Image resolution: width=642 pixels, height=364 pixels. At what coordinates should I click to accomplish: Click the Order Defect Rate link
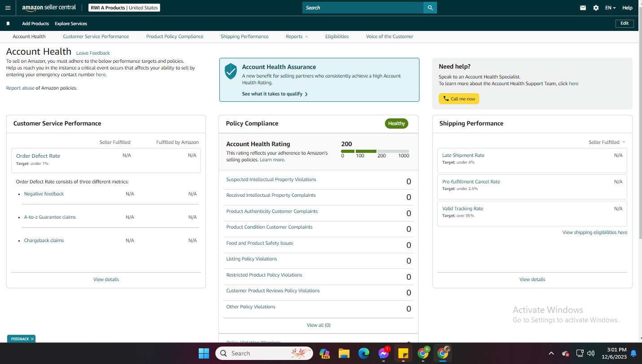pos(38,156)
